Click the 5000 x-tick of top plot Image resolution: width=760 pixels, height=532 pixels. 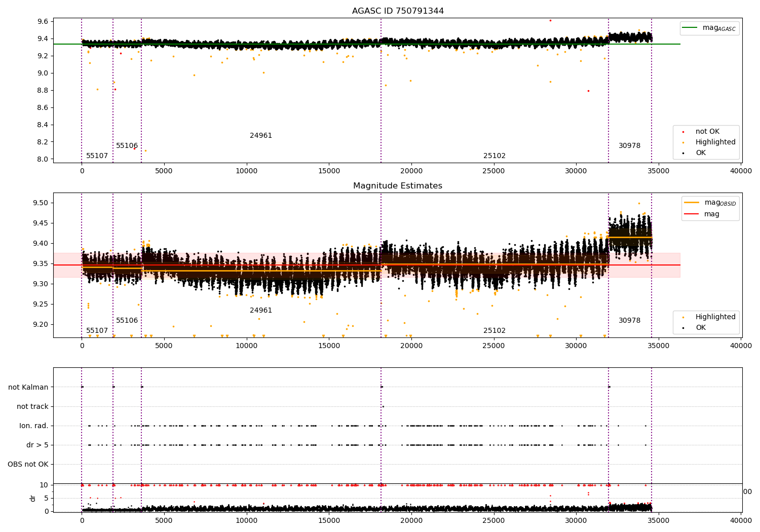pos(164,171)
